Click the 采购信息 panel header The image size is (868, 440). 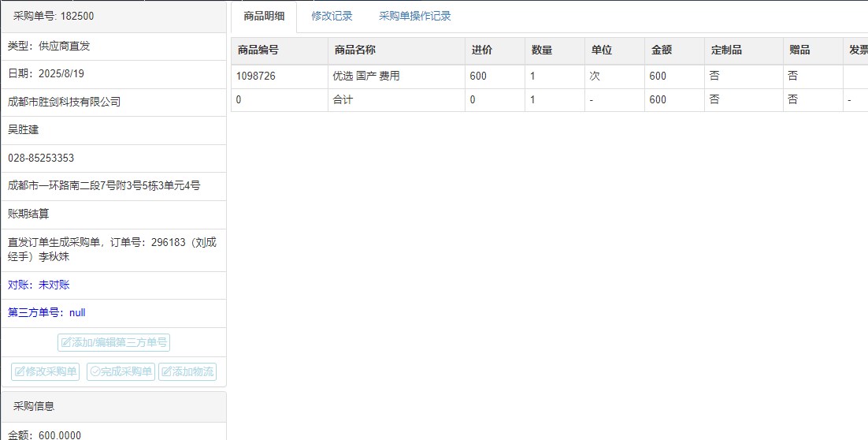(x=113, y=406)
